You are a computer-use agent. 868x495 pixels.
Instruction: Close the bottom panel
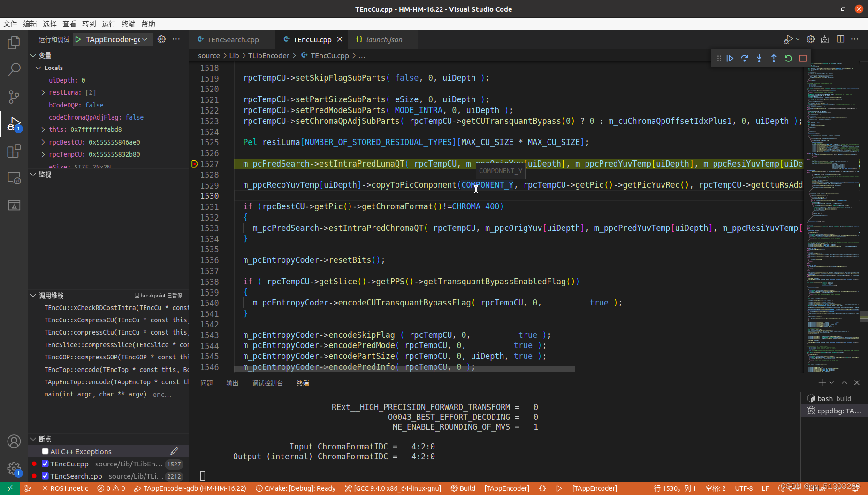click(x=857, y=382)
